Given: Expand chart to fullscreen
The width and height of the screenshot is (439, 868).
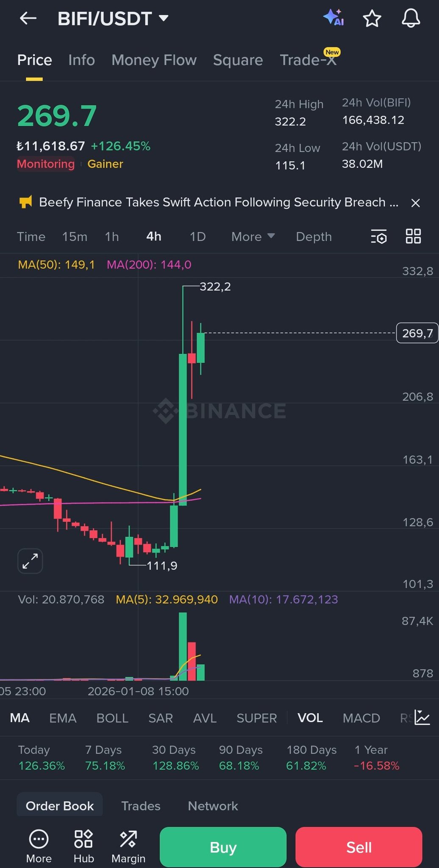Looking at the screenshot, I should [30, 561].
